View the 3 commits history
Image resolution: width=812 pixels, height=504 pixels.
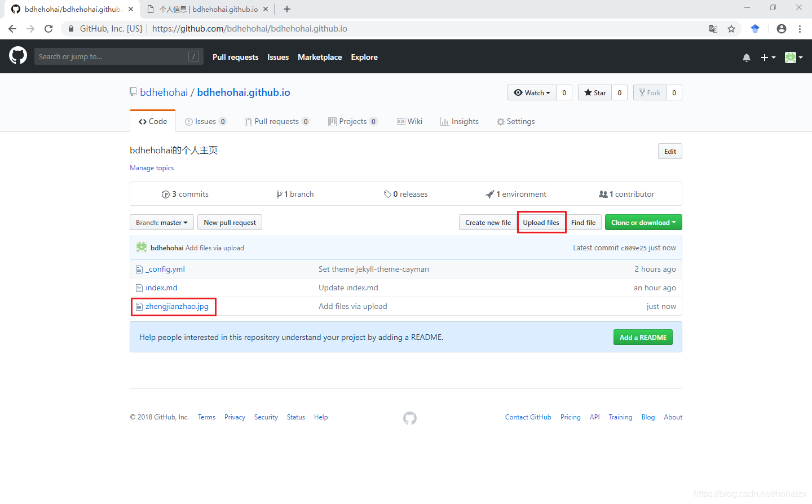coord(185,194)
